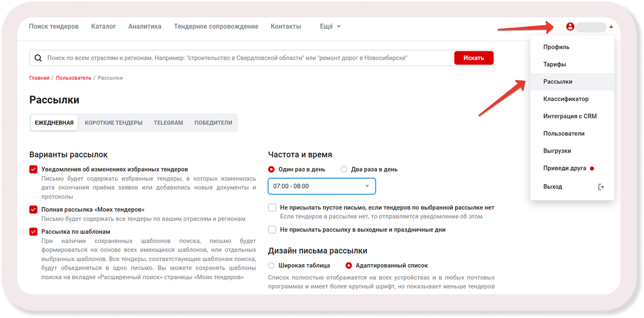Select Тарифы in the user menu
The height and width of the screenshot is (318, 644).
pyautogui.click(x=572, y=64)
